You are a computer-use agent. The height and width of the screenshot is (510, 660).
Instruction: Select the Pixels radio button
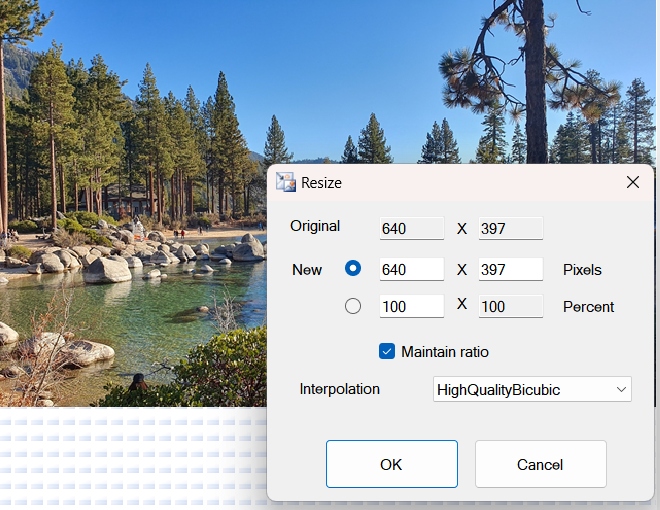pyautogui.click(x=353, y=268)
